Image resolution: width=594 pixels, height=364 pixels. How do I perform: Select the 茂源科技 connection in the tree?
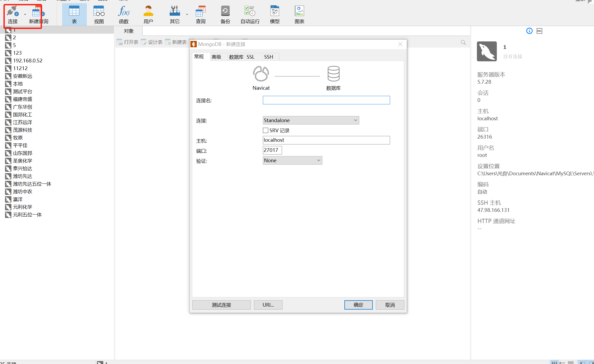(23, 130)
